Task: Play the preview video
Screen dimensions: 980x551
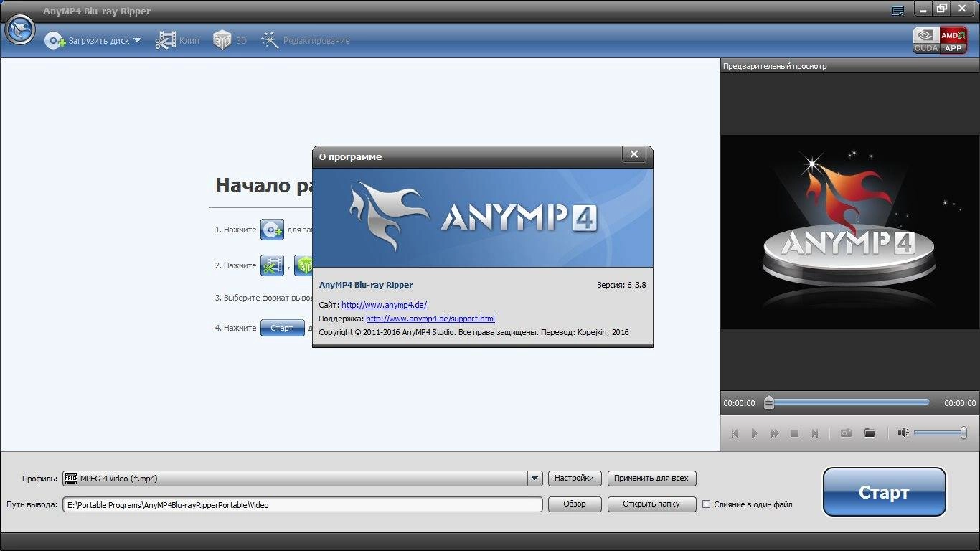Action: (754, 433)
